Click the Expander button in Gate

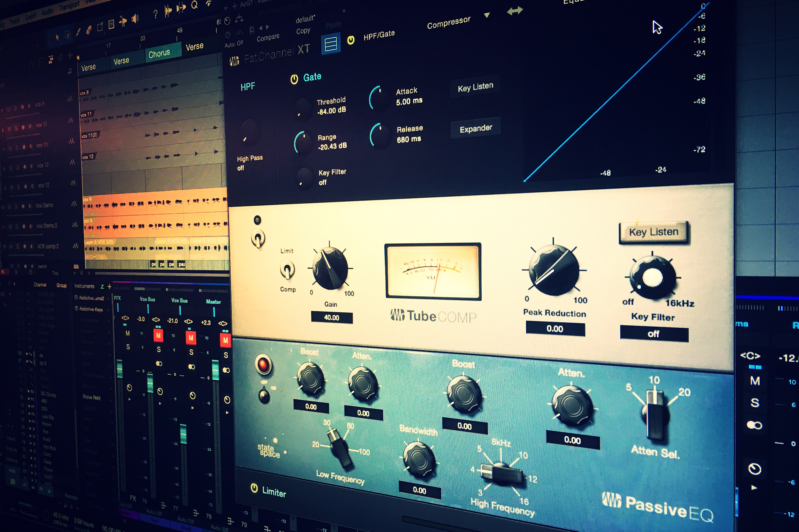click(475, 129)
